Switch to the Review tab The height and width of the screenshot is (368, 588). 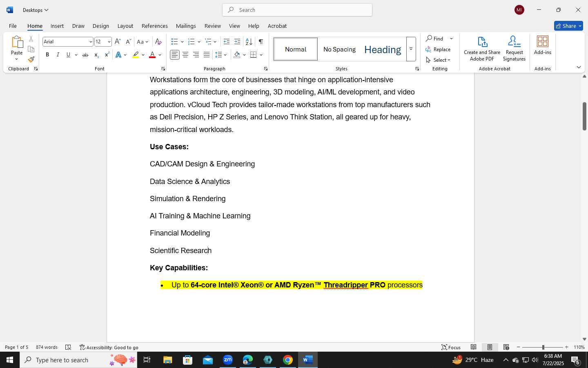tap(213, 26)
